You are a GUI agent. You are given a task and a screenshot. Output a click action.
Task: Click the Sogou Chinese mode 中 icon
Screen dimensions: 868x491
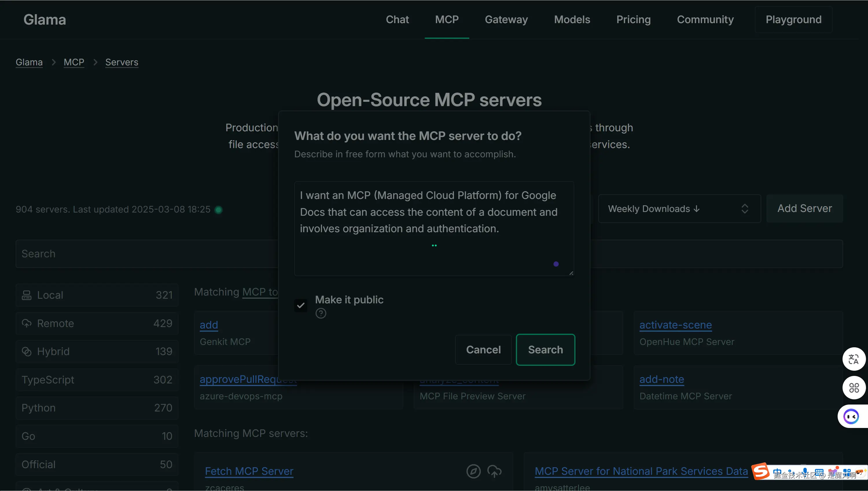point(777,472)
